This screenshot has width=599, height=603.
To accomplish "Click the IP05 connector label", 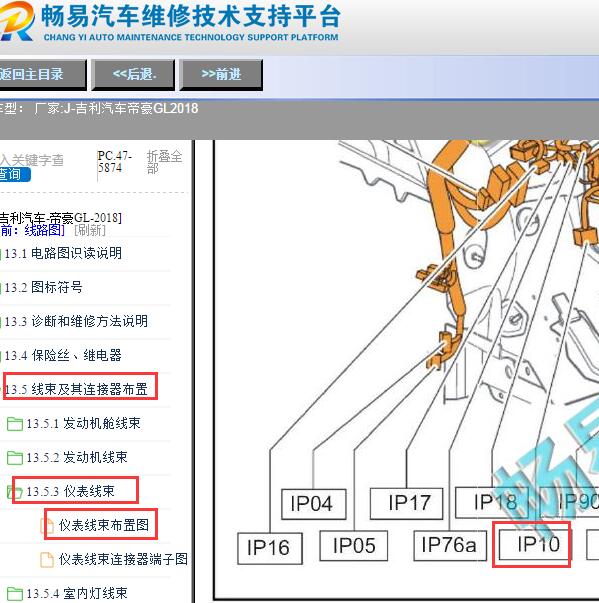I will 354,546.
